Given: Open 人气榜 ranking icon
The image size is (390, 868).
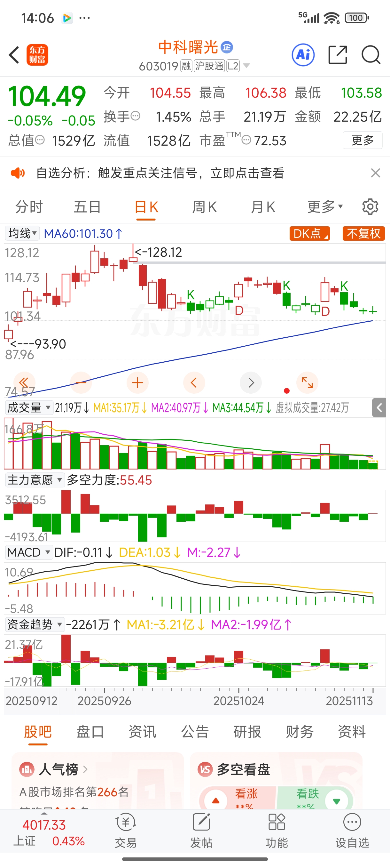Looking at the screenshot, I should pos(27,769).
